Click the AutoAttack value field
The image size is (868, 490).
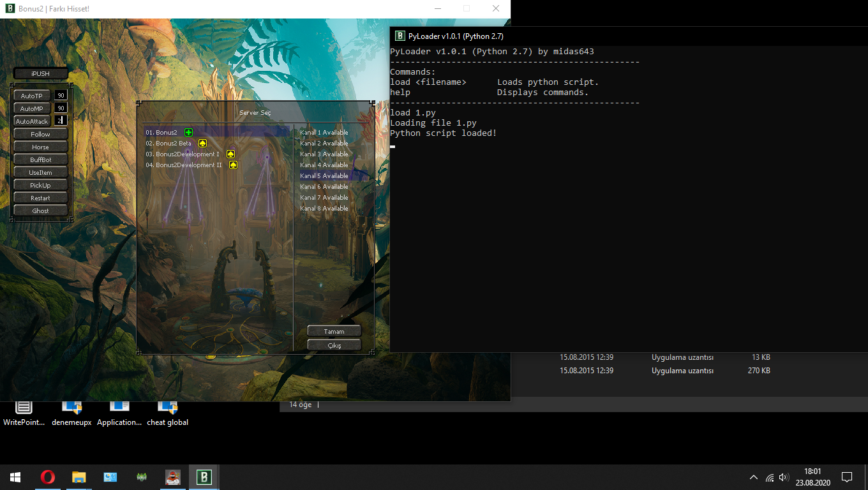[x=61, y=120]
